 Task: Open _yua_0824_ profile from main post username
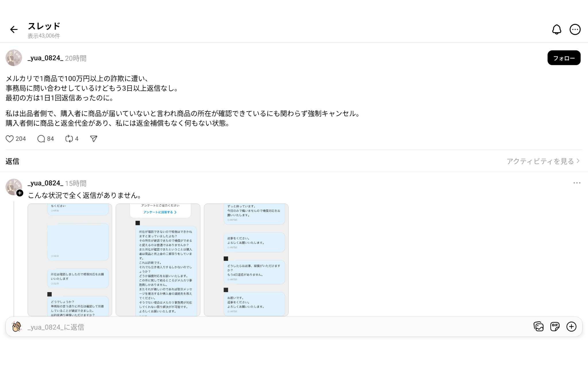45,58
